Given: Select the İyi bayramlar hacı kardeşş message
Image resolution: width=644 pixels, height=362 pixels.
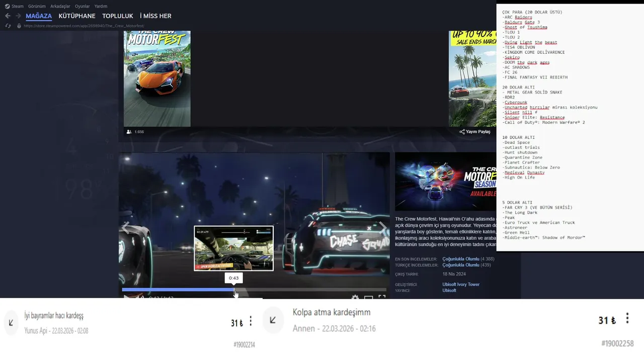Looking at the screenshot, I should pyautogui.click(x=54, y=316).
